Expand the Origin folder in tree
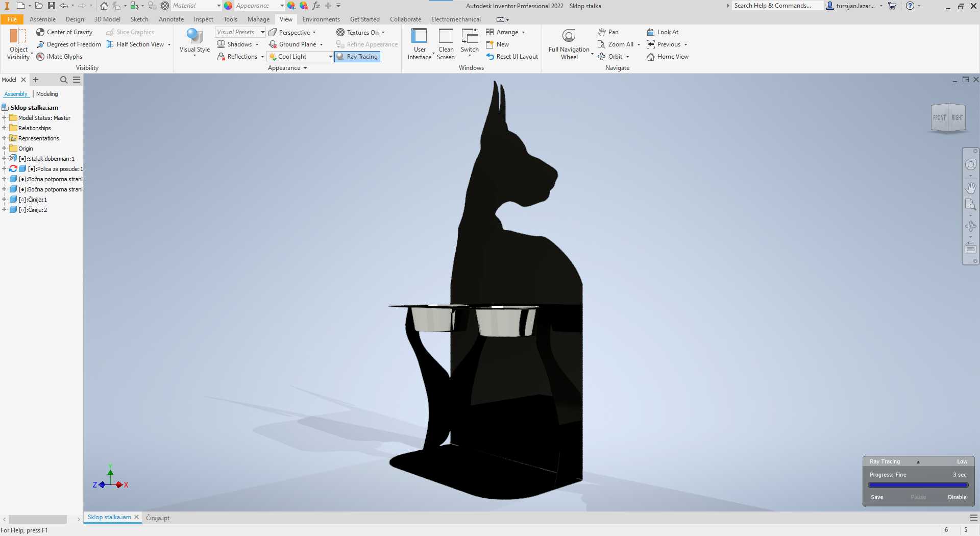This screenshot has height=536, width=980. tap(4, 149)
